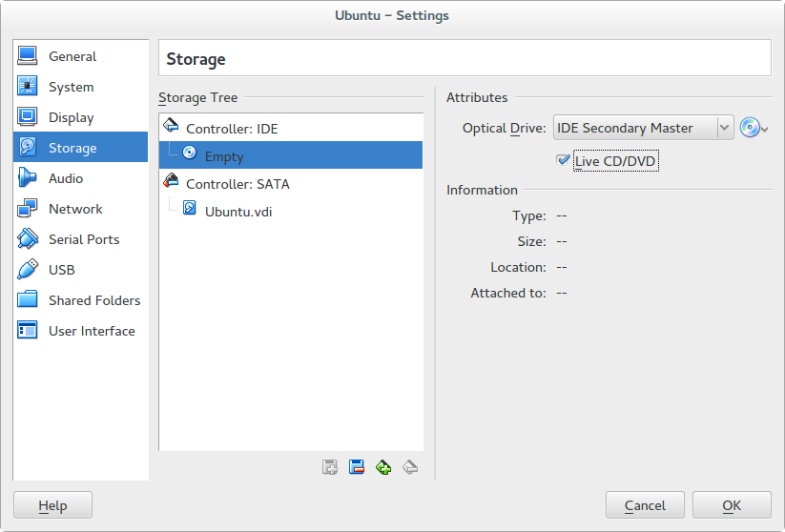Open the optical disk chooser disc icon

(x=750, y=128)
